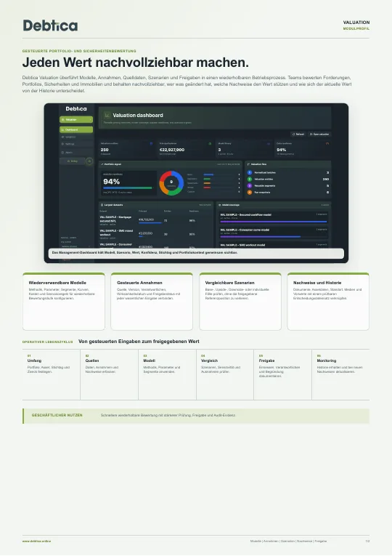The height and width of the screenshot is (556, 392).
Task: Click lifecycle step 03 Modell
Action: click(x=167, y=374)
